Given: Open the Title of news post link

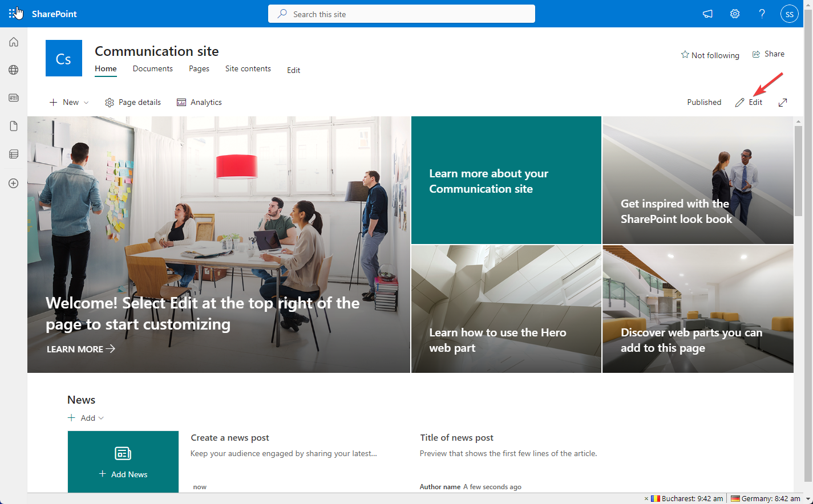Looking at the screenshot, I should click(456, 438).
